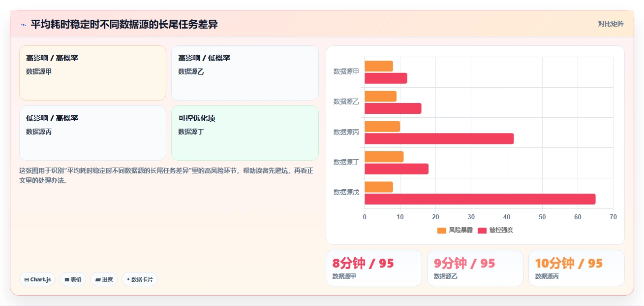Click the 数据卡片 tag chip
Screen dimensions: 644x306
pyautogui.click(x=140, y=279)
